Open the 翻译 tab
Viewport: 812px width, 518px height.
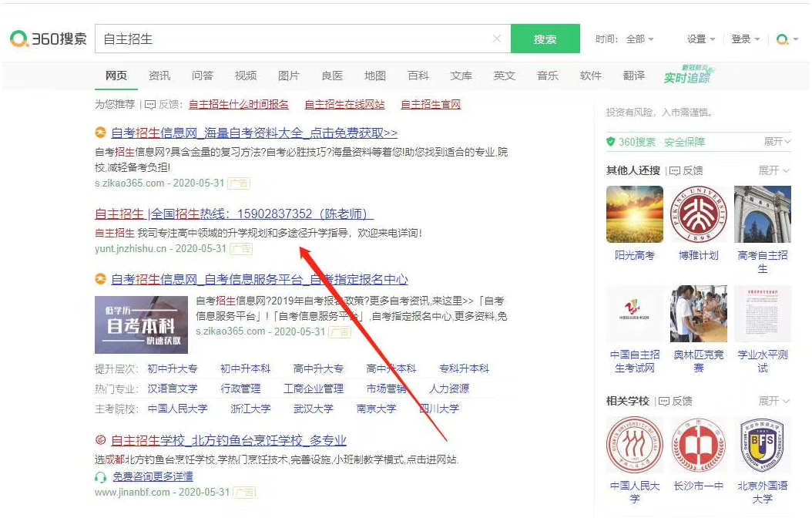click(634, 76)
